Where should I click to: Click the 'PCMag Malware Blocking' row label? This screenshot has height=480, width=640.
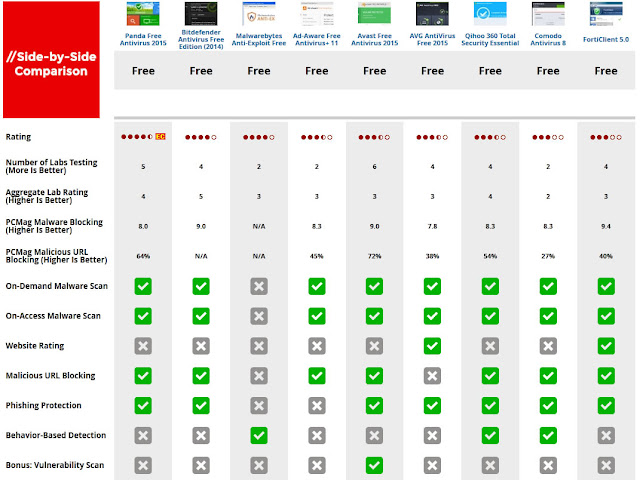click(54, 226)
